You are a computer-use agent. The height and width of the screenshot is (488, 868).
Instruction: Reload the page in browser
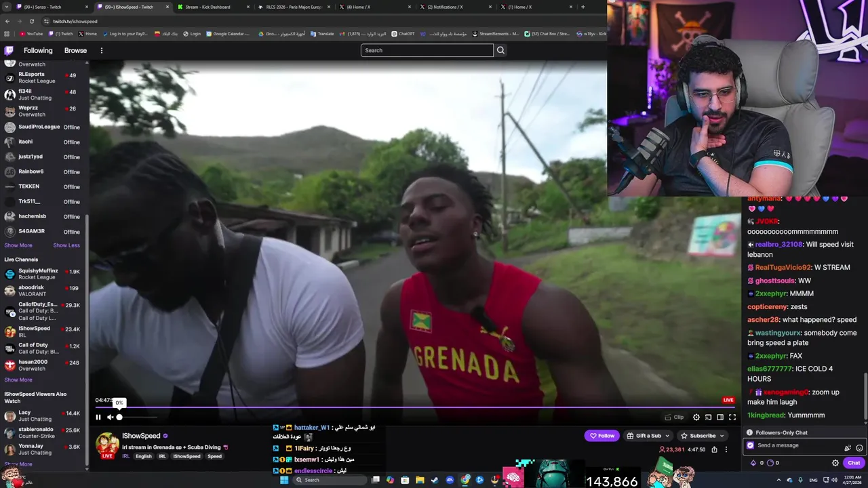(31, 21)
